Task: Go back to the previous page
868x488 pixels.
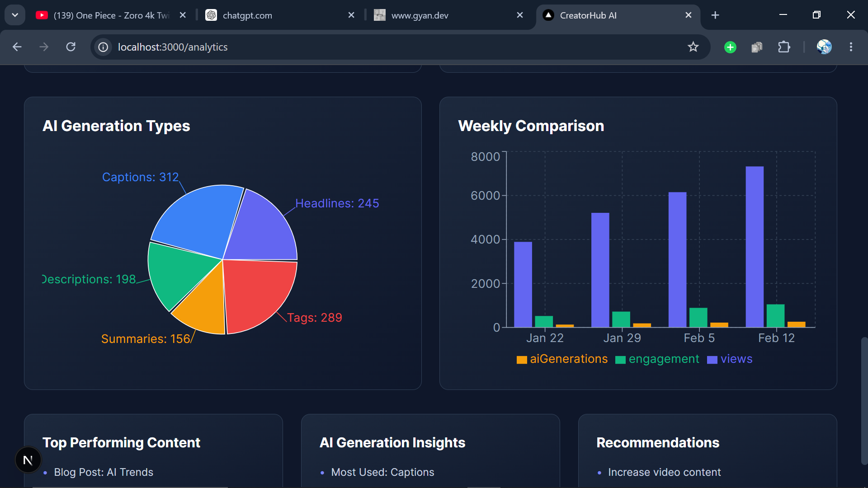Action: [17, 47]
